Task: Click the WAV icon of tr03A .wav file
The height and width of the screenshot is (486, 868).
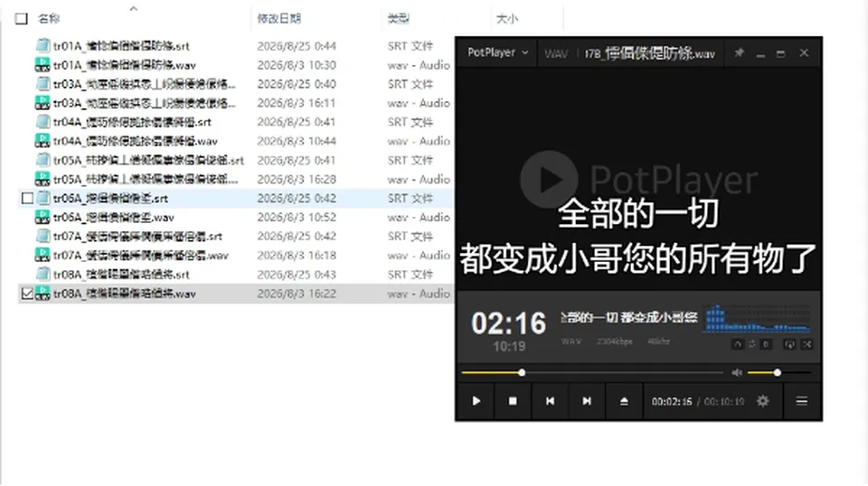Action: pos(42,103)
